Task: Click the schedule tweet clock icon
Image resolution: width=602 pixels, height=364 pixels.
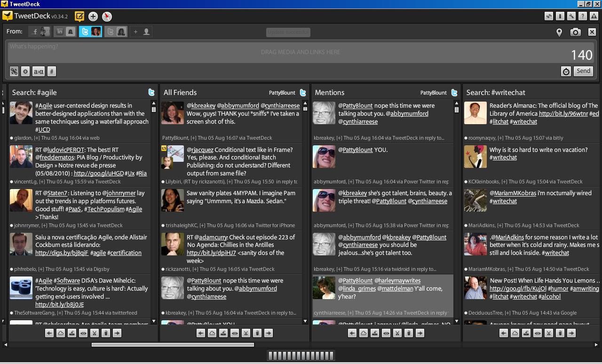Action: pyautogui.click(x=566, y=71)
